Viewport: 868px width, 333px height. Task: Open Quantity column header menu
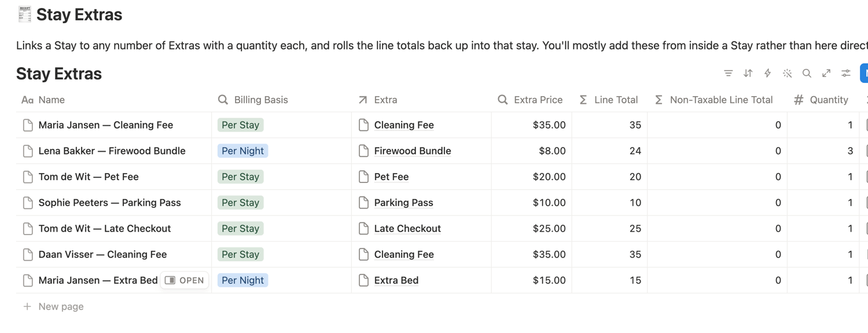point(823,100)
